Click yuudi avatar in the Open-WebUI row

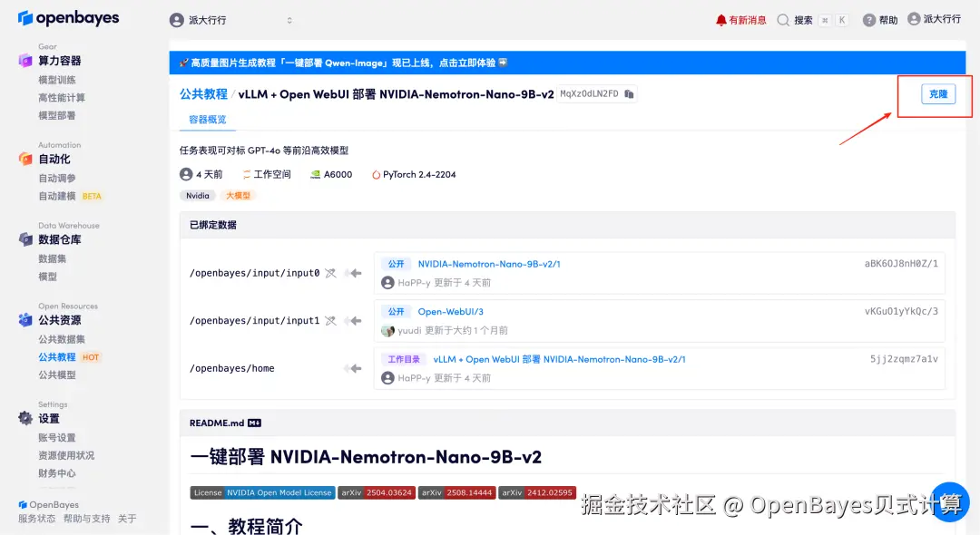click(x=387, y=330)
